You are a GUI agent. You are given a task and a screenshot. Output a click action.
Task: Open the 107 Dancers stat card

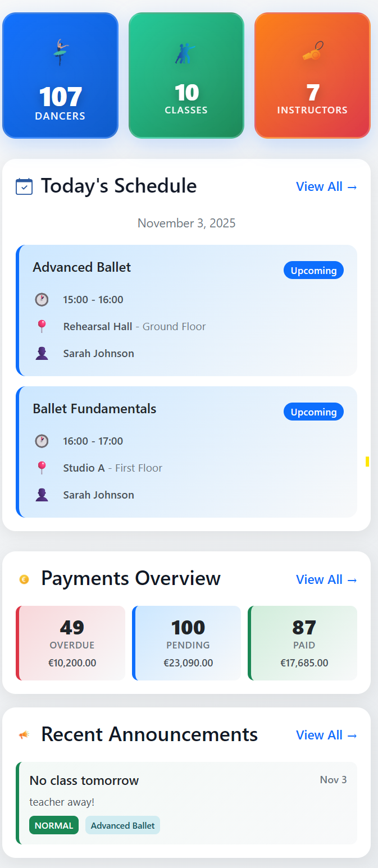click(x=60, y=75)
